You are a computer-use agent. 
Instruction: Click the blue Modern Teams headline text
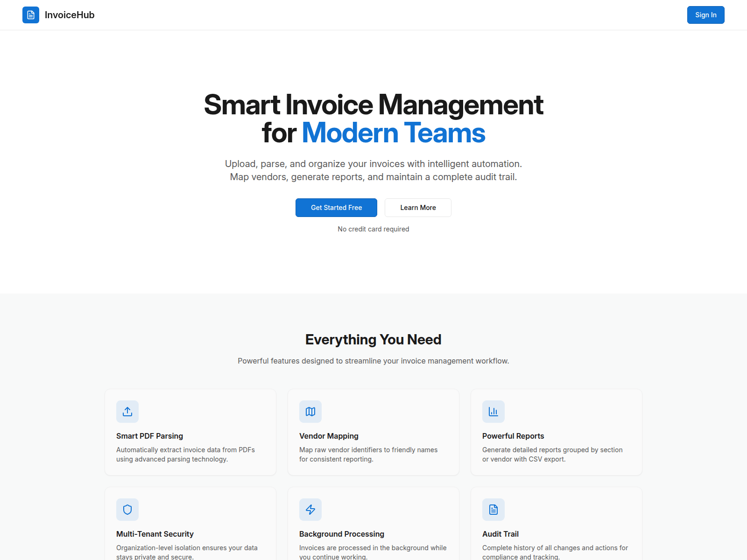(x=394, y=133)
